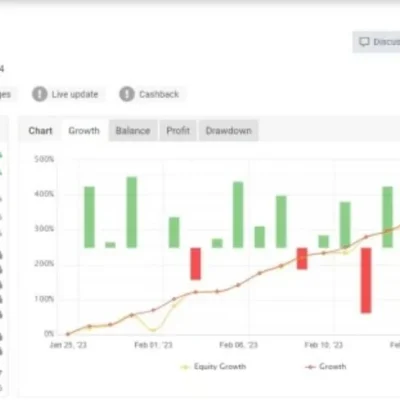Viewport: 400px width, 400px height.
Task: Click the 0% y-axis label
Action: 49,334
